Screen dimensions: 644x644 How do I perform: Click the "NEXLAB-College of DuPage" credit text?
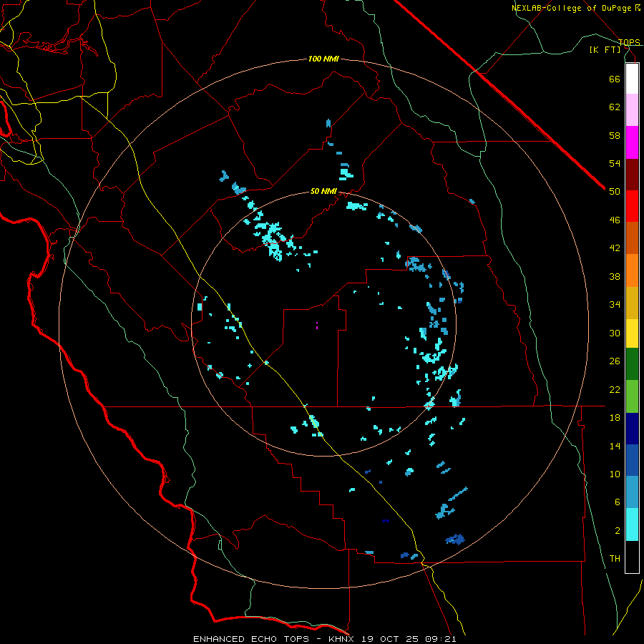point(572,8)
